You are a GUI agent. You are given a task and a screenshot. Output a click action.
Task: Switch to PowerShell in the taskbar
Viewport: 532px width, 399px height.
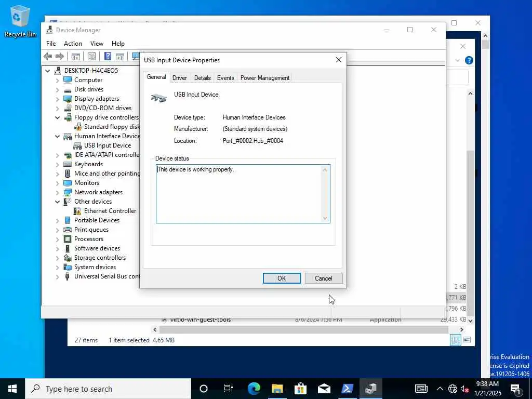pyautogui.click(x=347, y=389)
